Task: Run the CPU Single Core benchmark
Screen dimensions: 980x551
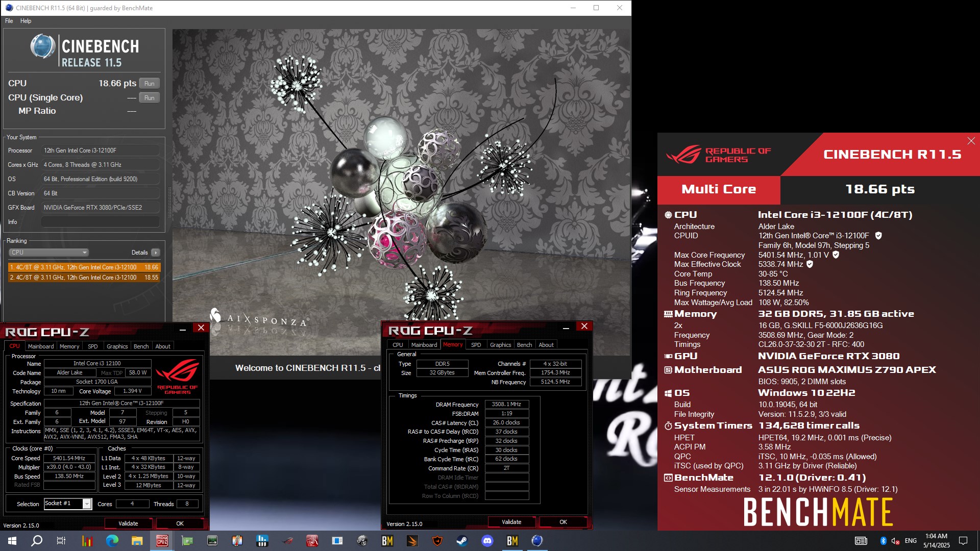Action: pyautogui.click(x=150, y=98)
